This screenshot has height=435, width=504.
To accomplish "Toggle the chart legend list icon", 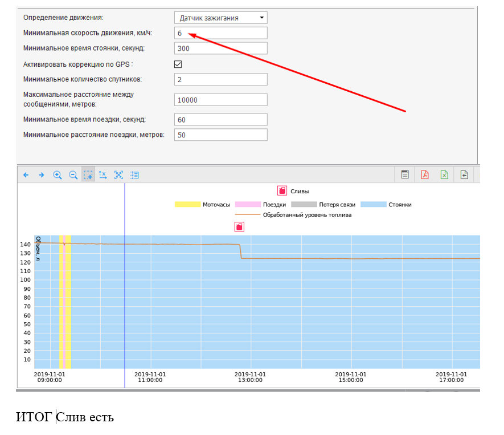I will point(134,175).
